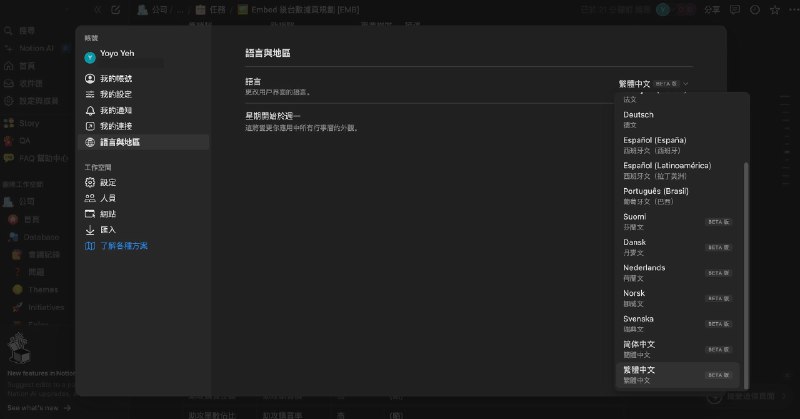Select Svenska in the language list

(678, 324)
